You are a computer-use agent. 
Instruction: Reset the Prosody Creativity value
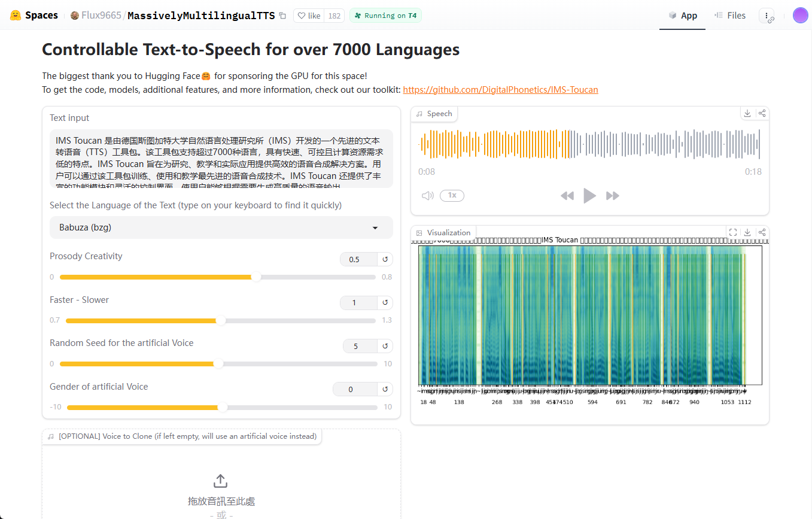click(x=385, y=259)
